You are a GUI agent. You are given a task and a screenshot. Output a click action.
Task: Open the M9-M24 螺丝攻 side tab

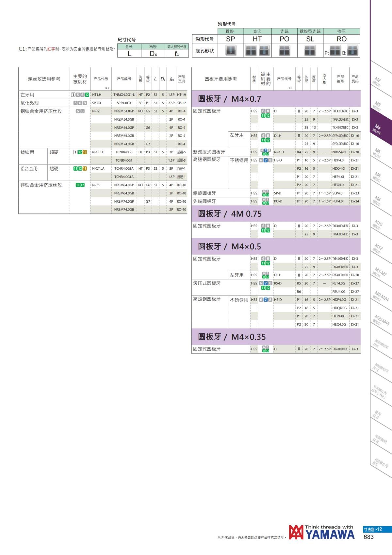381,296
